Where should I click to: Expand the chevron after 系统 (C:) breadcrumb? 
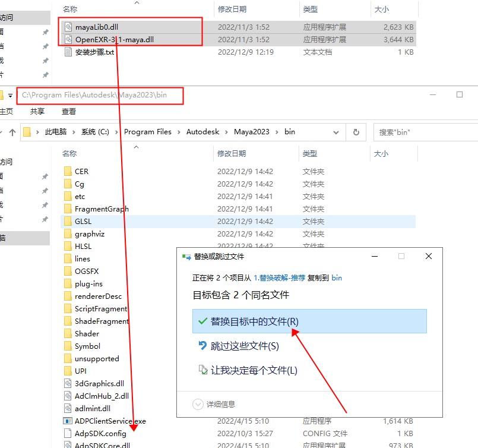click(116, 132)
